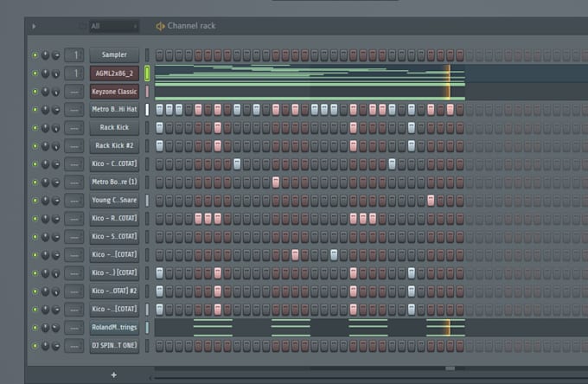Open mixer track selector for Sampler
Screen dimensions: 588x384
pyautogui.click(x=74, y=55)
